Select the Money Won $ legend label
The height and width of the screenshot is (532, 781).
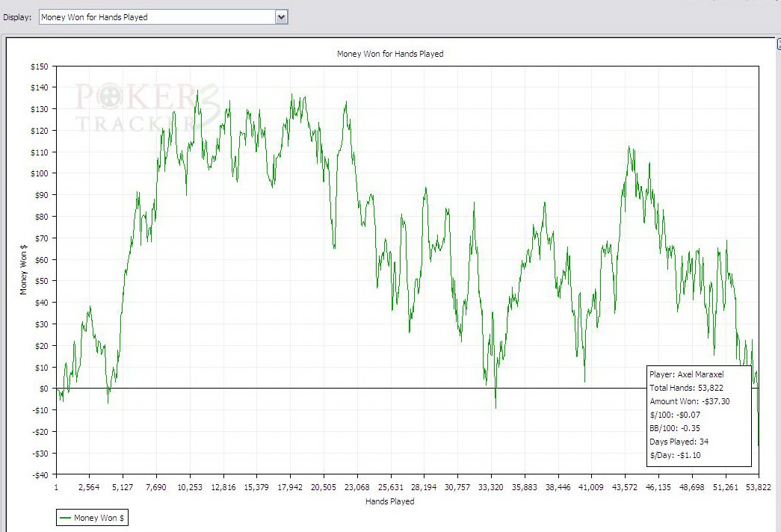point(99,517)
